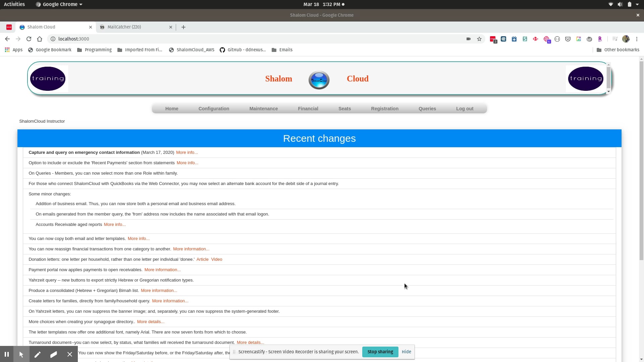The height and width of the screenshot is (362, 644).
Task: Open the LastPass extension showing 4 notifications
Action: pyautogui.click(x=547, y=39)
